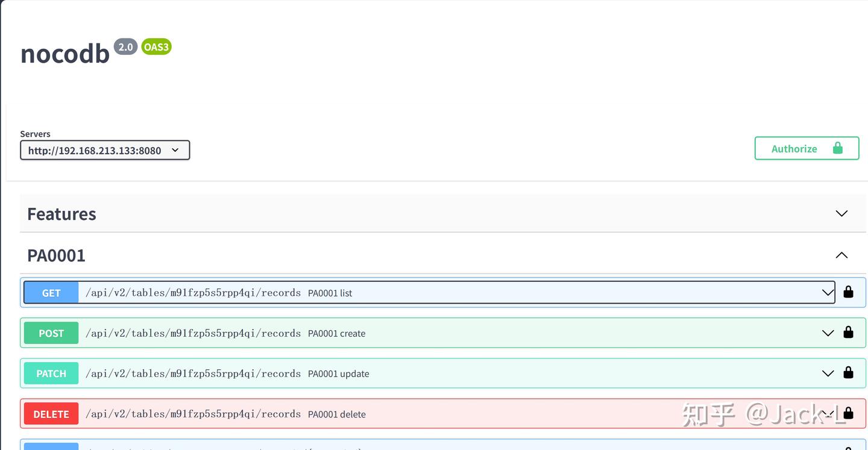
Task: Click lock icon on POST PA0001 create row
Action: (848, 333)
